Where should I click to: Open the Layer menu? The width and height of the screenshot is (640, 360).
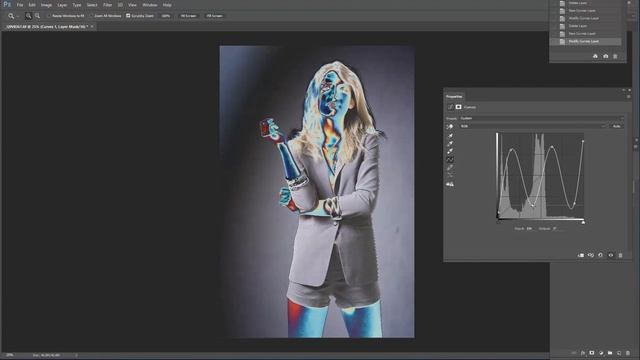click(62, 5)
